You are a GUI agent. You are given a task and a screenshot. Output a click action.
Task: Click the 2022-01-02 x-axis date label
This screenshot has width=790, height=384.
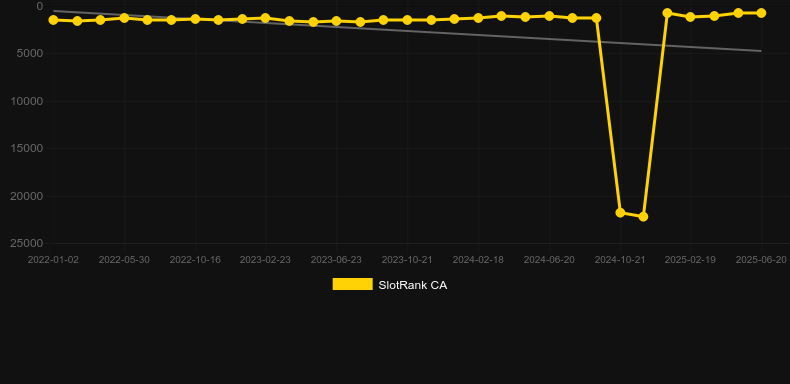coord(53,260)
